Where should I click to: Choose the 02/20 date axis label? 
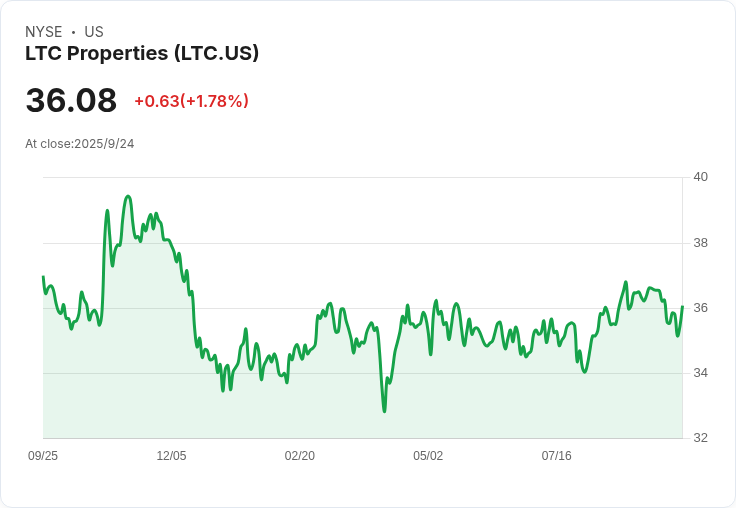click(x=300, y=456)
